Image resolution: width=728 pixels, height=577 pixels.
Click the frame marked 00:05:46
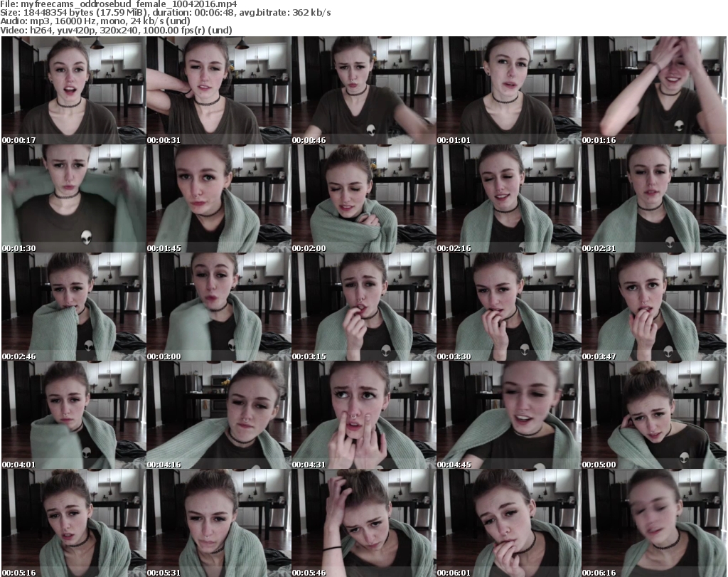click(x=363, y=523)
